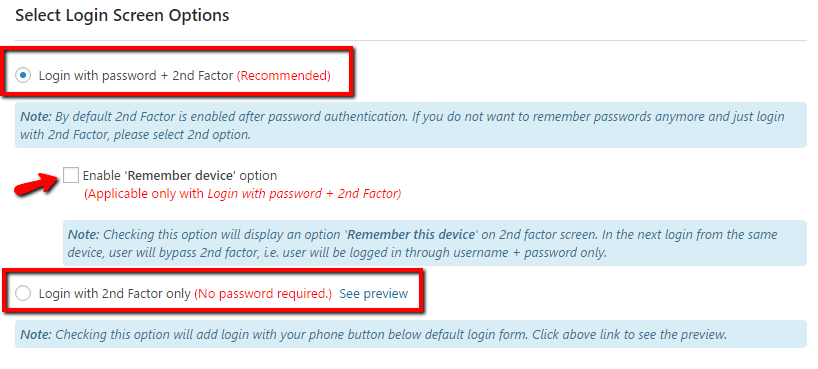The image size is (818, 369).
Task: Click the horizontal divider below the heading
Action: coord(411,40)
